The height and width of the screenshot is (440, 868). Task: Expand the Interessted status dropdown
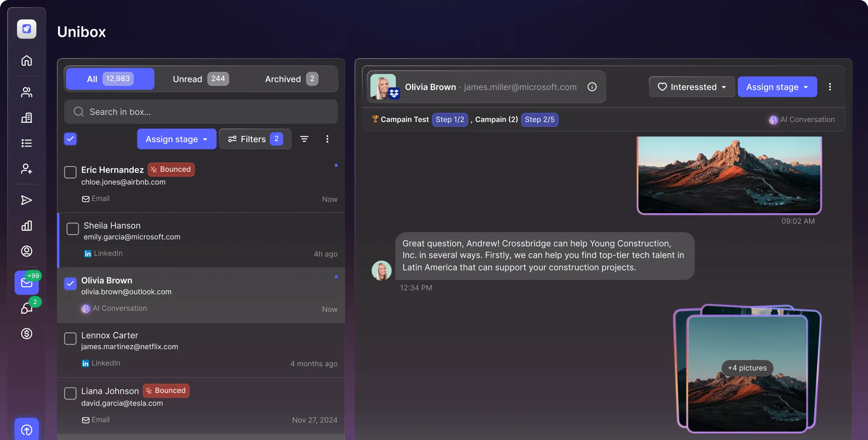pos(692,86)
